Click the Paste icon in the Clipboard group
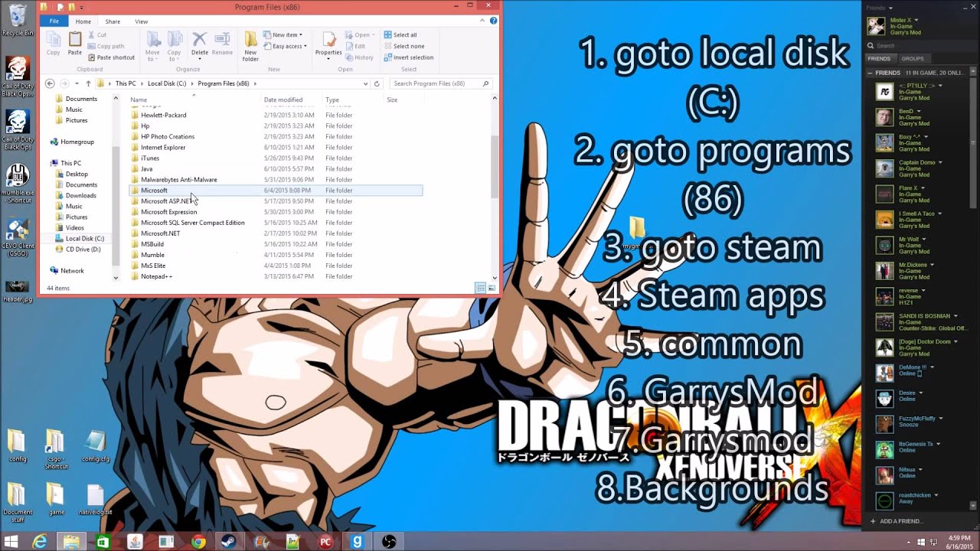Viewport: 980px width, 551px height. pos(74,44)
